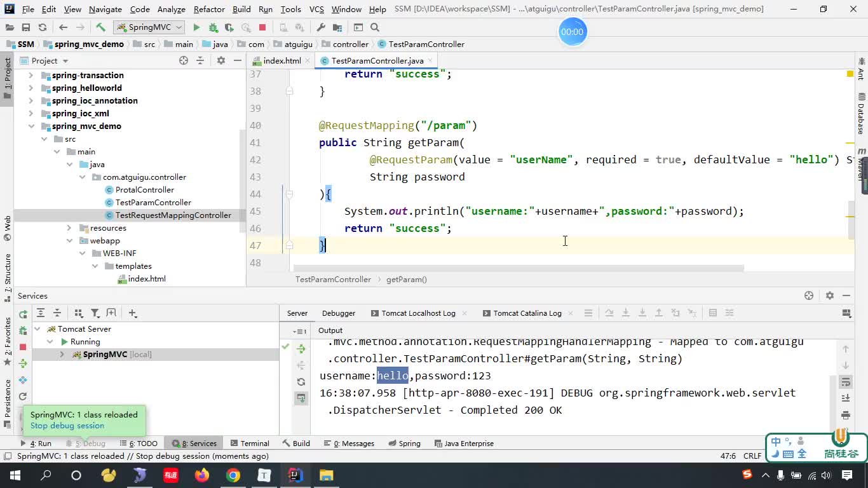Collapse Tomcat Server node in Services
Screen dimensions: 868x488
pyautogui.click(x=37, y=329)
